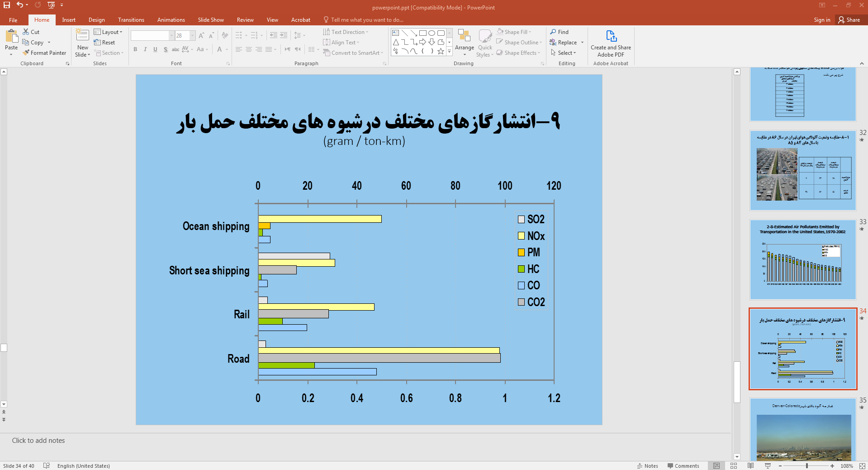Select the five-point Star shape

441,51
